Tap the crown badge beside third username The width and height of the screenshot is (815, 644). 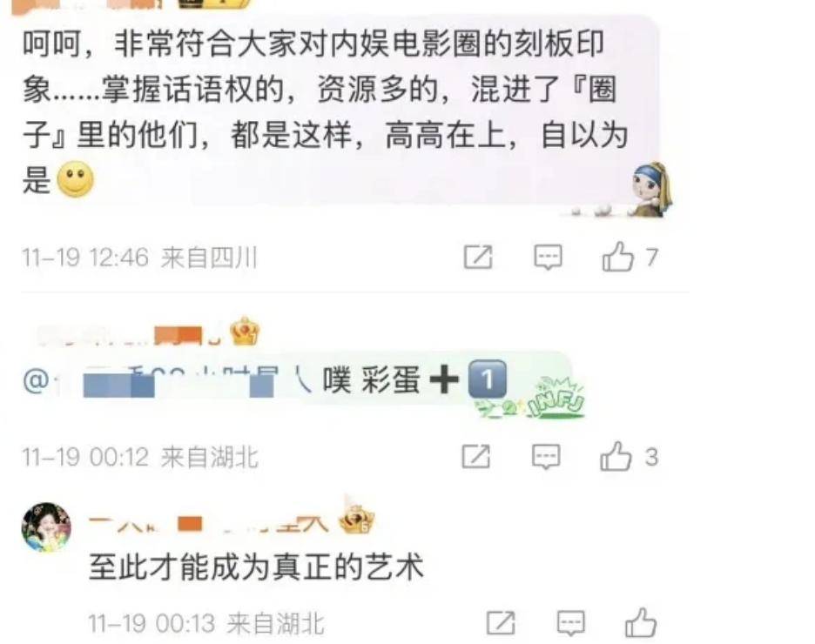(357, 519)
